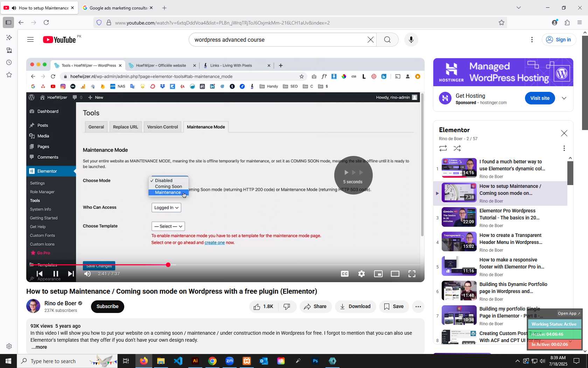588x368 pixels.
Task: Open the playlist three-dot options menu
Action: [x=564, y=148]
